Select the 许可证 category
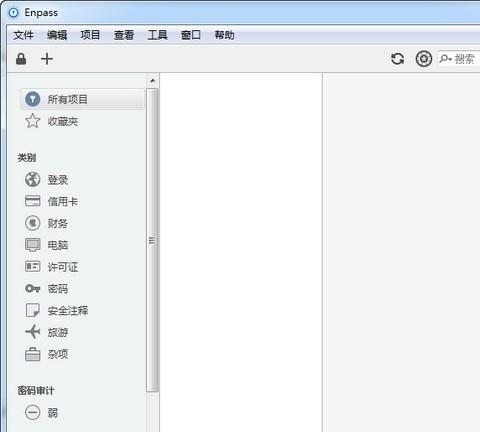 click(x=63, y=267)
